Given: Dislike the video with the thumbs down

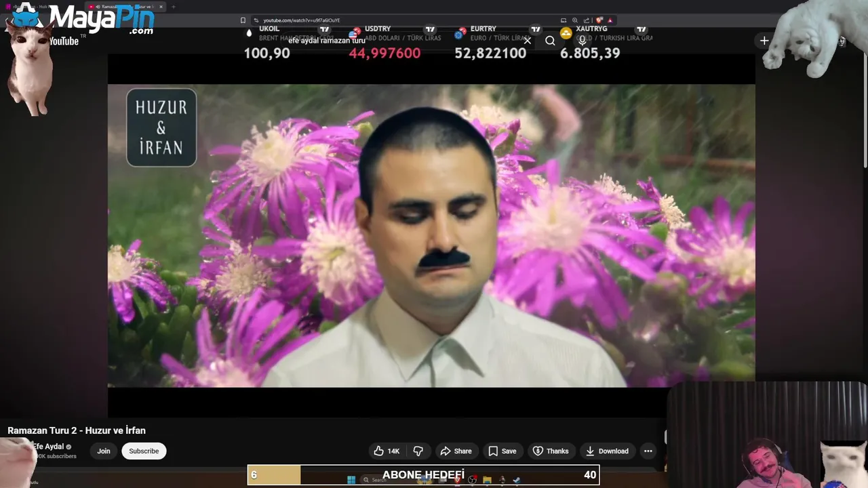Looking at the screenshot, I should [418, 451].
